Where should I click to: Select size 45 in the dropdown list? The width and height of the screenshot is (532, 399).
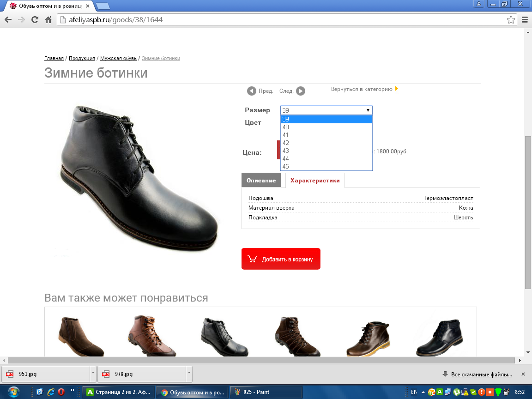326,166
